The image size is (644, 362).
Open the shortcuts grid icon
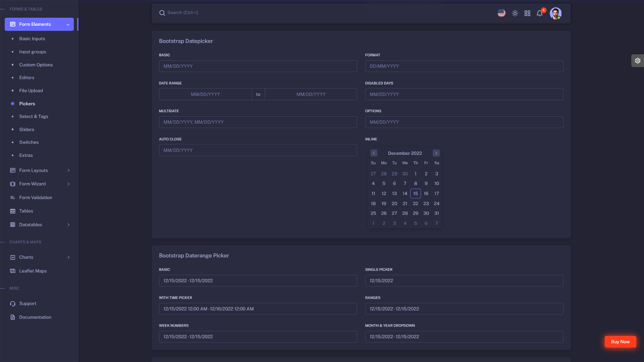(527, 13)
